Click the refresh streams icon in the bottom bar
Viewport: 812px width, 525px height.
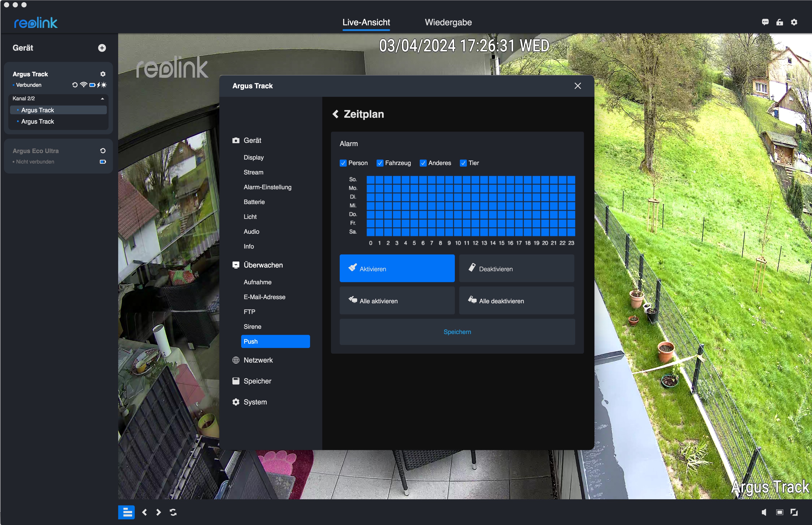click(173, 512)
